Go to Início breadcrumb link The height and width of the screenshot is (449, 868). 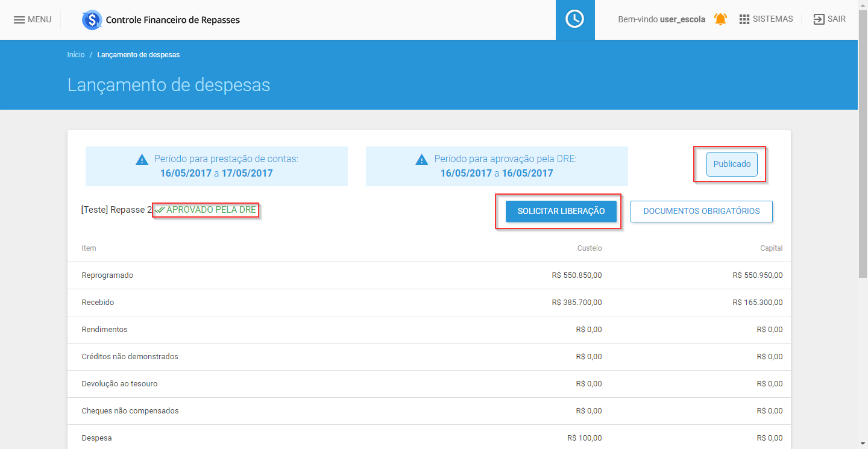coord(76,55)
